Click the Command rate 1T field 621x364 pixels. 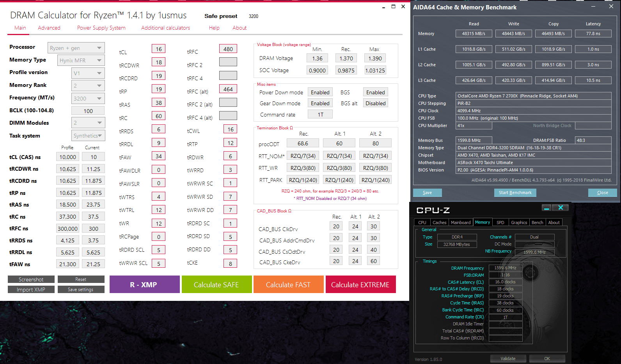point(320,115)
